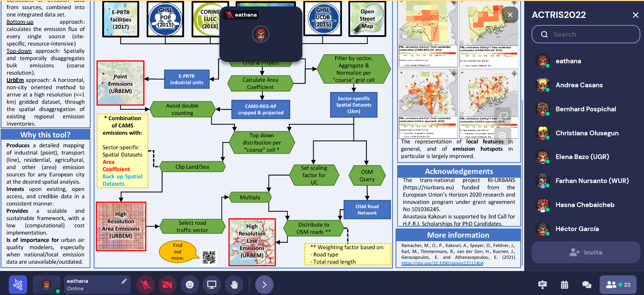Click the muted mic icon on eathana's video tile
644x295 pixels.
(x=230, y=15)
